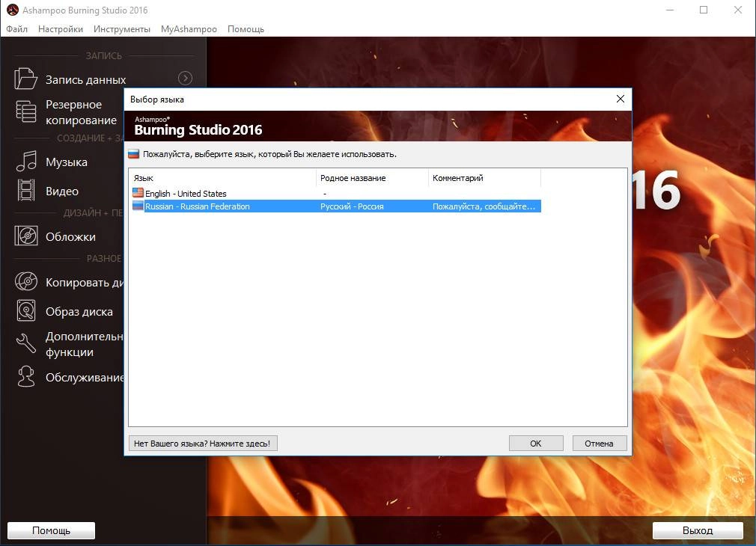Click the Выход button
The image size is (756, 546).
pos(698,530)
